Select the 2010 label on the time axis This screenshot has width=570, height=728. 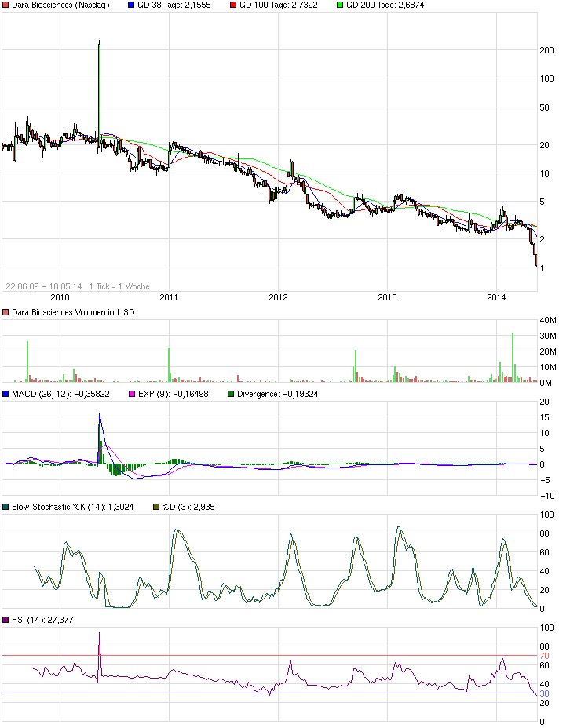tap(60, 297)
